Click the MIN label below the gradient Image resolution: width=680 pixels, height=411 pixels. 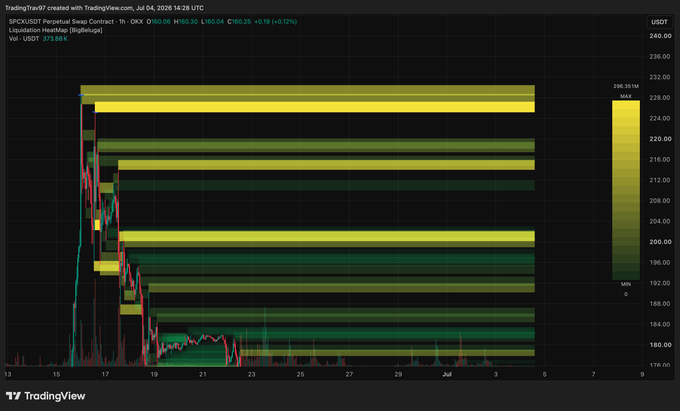tap(626, 284)
